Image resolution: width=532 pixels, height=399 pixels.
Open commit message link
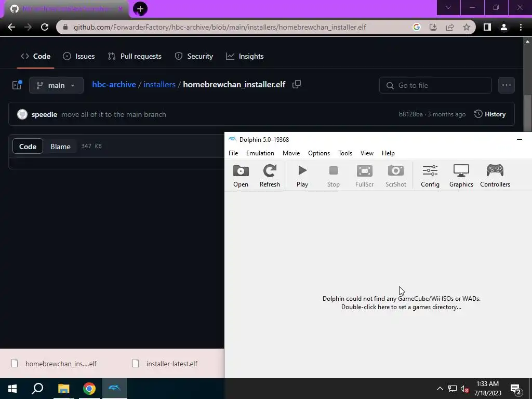(114, 114)
